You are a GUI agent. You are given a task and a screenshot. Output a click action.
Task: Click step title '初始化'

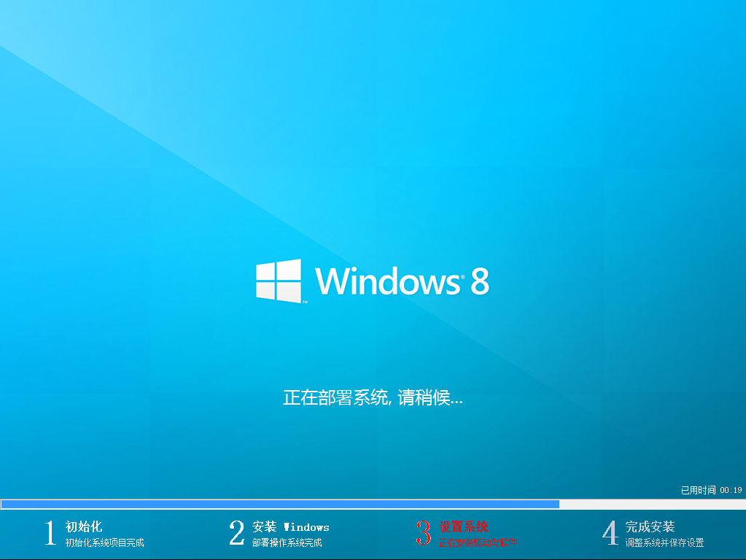click(84, 526)
